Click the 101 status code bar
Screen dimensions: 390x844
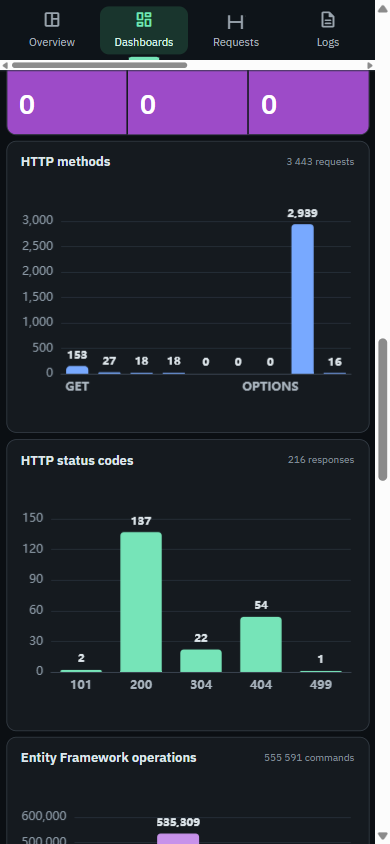click(81, 671)
